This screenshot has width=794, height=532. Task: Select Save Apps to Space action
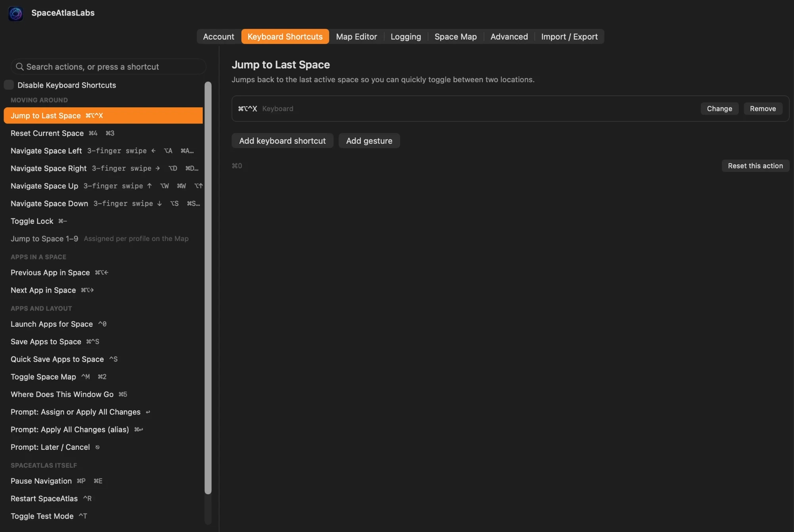click(103, 341)
